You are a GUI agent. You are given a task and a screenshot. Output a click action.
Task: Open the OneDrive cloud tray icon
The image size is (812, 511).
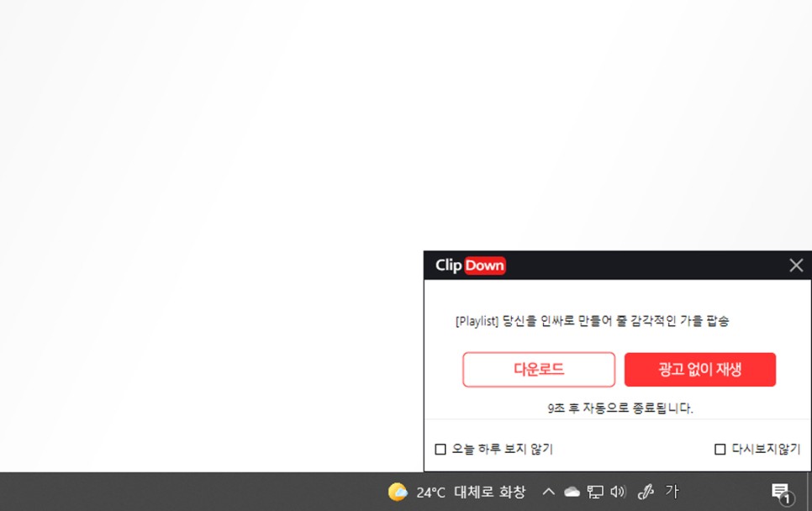572,492
